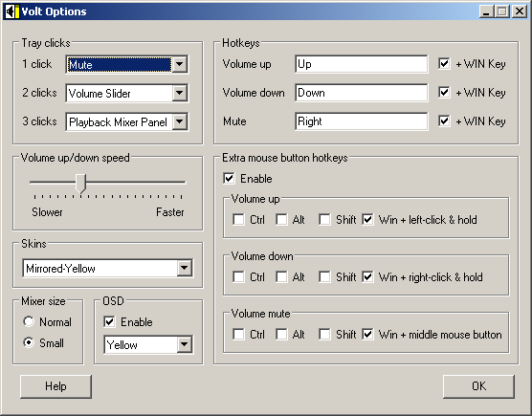Check Alt in the Volume down group
Screen dimensions: 532x416
[x=281, y=277]
